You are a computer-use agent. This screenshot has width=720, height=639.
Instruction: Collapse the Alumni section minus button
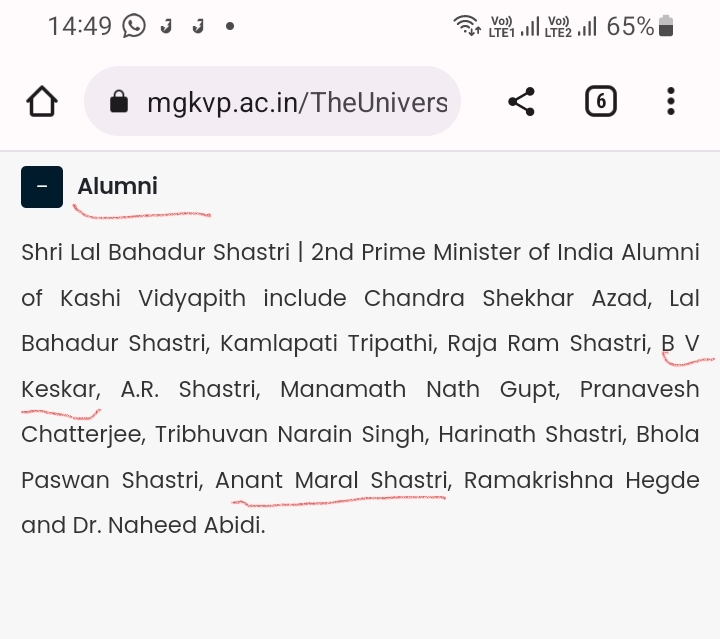coord(42,187)
